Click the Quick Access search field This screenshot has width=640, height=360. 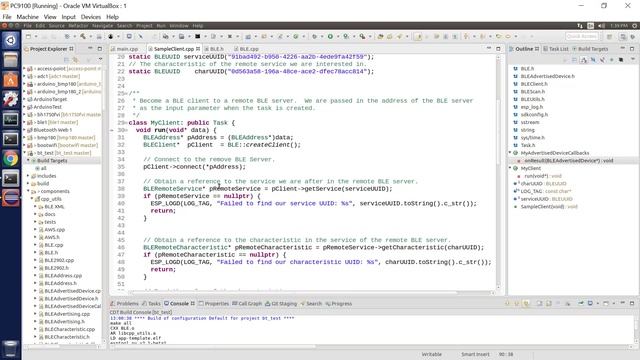coord(582,37)
